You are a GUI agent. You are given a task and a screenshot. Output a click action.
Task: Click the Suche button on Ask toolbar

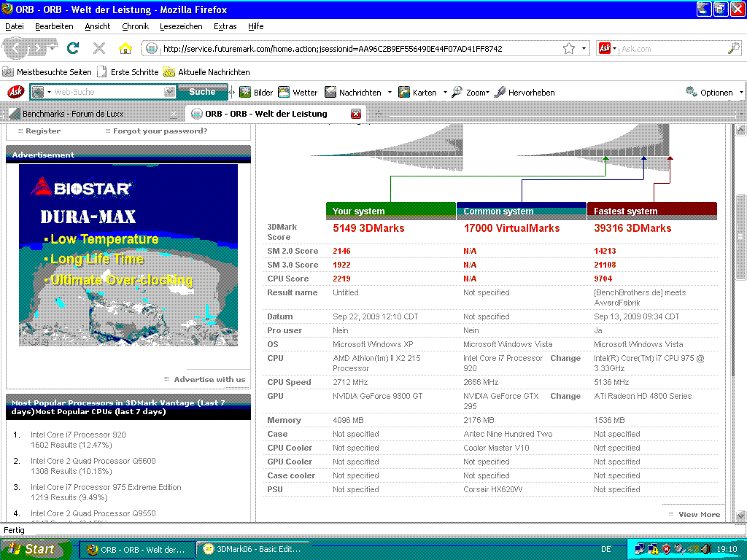[x=203, y=91]
